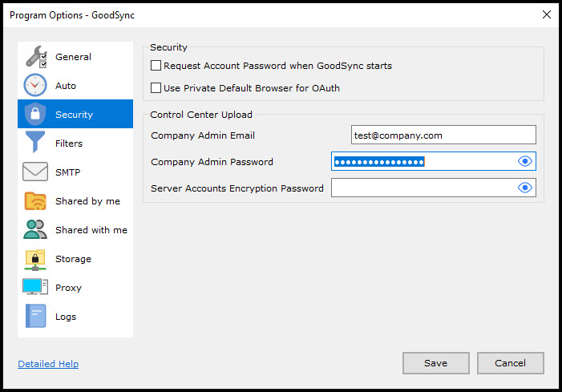Screen dimensions: 562x392
Task: Click the Filters funnel icon
Action: pos(35,143)
